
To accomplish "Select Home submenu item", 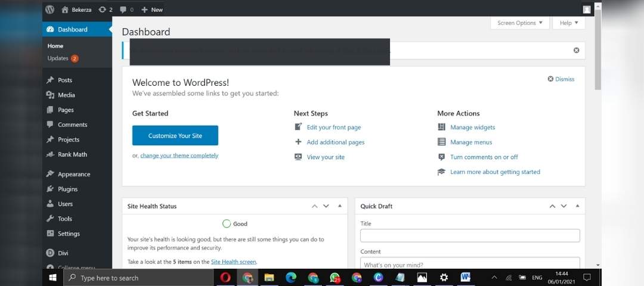I will point(55,46).
